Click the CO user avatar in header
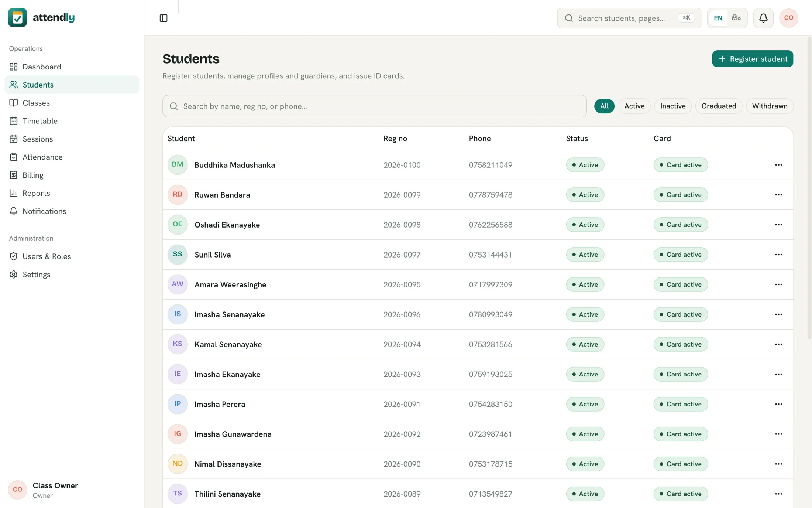The image size is (812, 508). (x=789, y=18)
